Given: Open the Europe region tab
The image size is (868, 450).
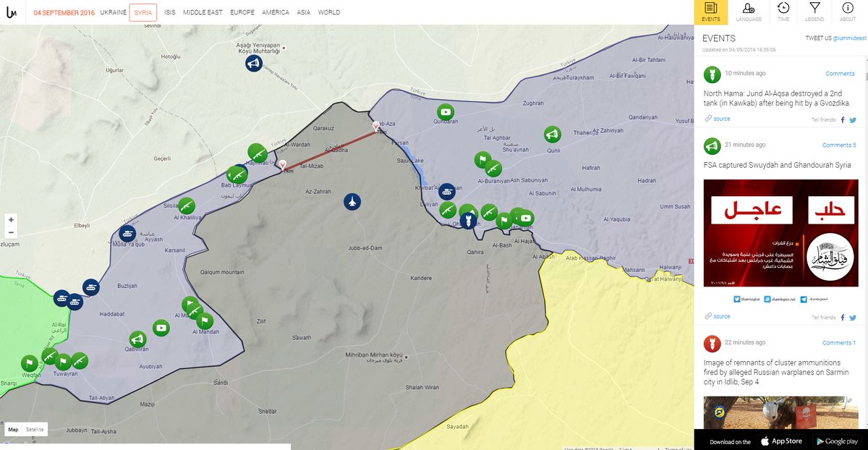Looking at the screenshot, I should (x=242, y=12).
